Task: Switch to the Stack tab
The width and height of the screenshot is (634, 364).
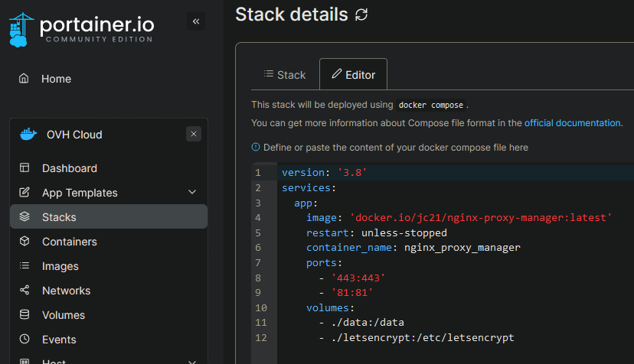Action: pos(285,75)
